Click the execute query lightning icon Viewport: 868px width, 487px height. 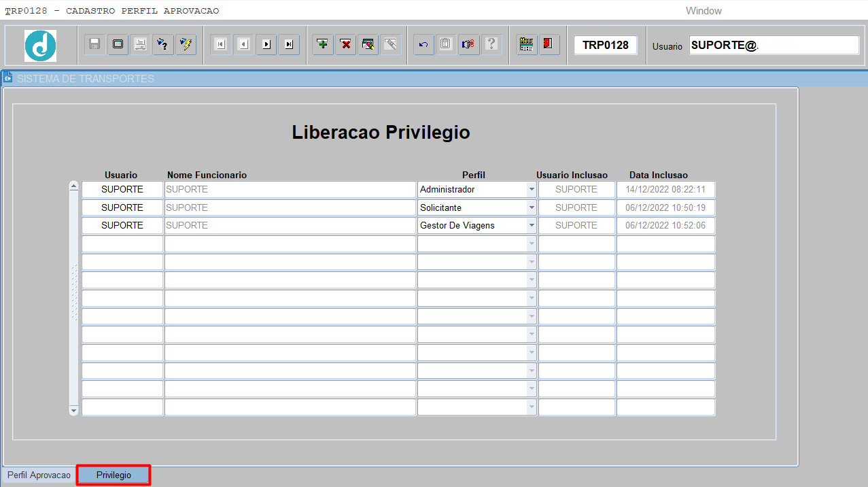[186, 44]
